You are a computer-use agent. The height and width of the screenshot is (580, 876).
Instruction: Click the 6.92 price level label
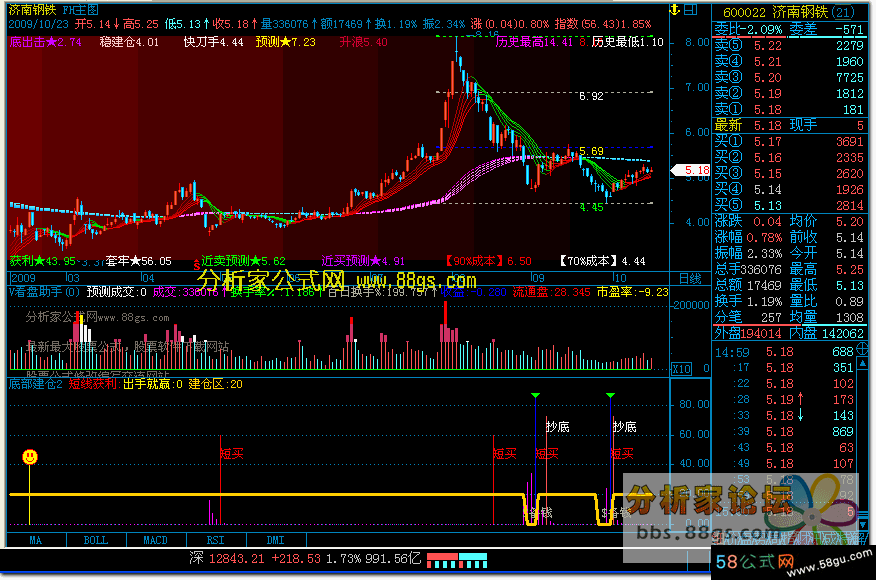pos(592,96)
